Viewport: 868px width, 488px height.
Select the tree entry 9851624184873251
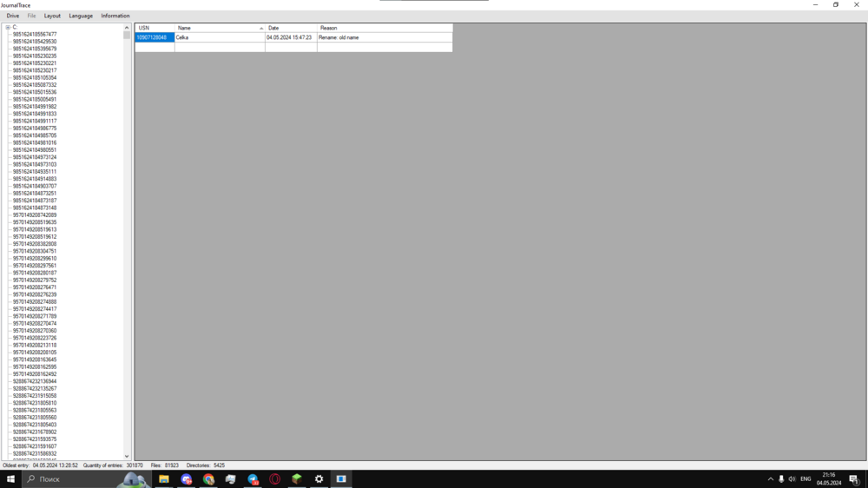click(x=35, y=194)
